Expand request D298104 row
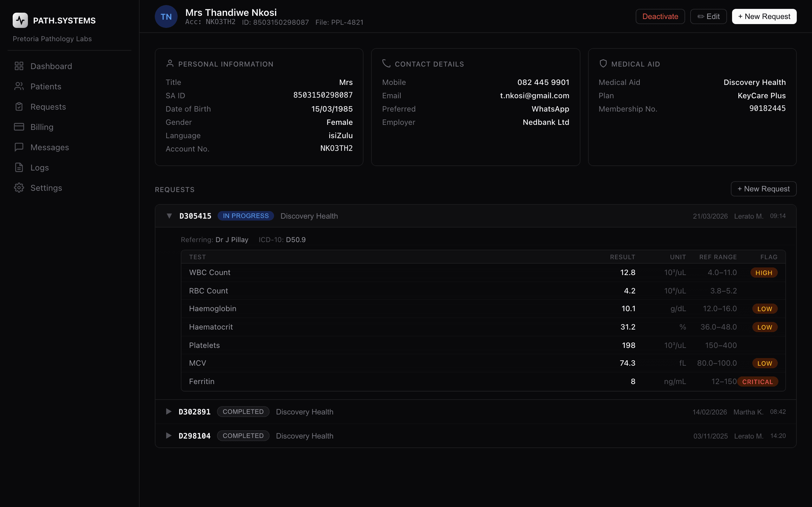The height and width of the screenshot is (507, 812). click(169, 436)
